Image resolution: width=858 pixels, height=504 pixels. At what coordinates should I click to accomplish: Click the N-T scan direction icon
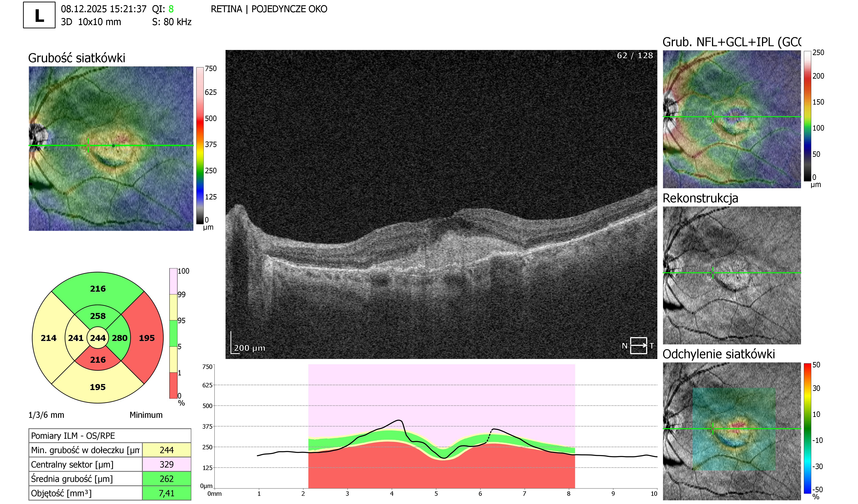(638, 346)
